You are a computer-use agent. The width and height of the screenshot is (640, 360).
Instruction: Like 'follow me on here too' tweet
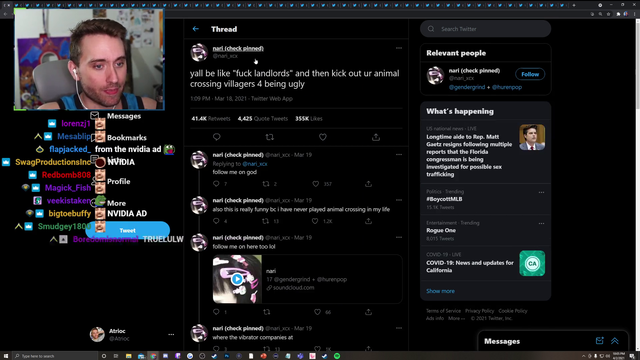tap(317, 312)
